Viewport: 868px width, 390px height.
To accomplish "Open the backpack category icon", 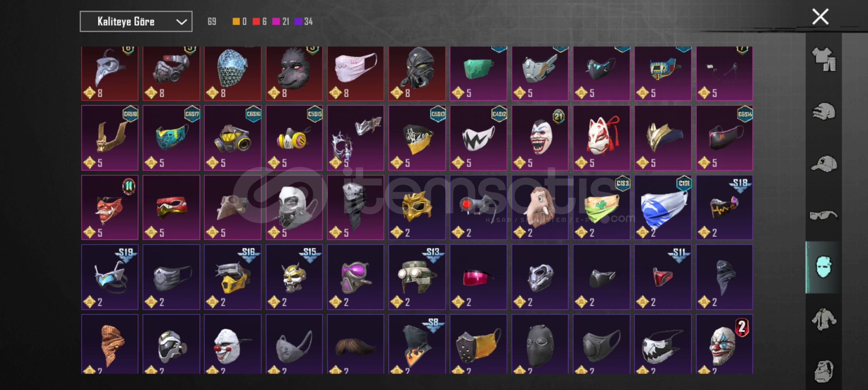I will 824,370.
